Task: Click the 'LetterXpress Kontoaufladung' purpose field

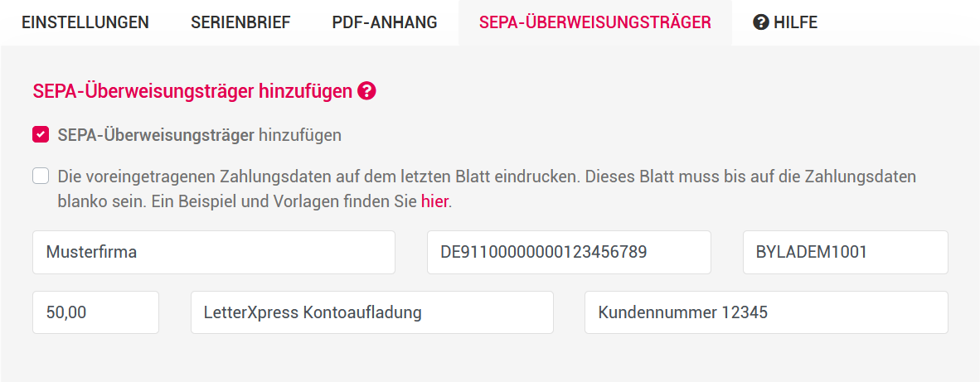Action: pos(371,312)
